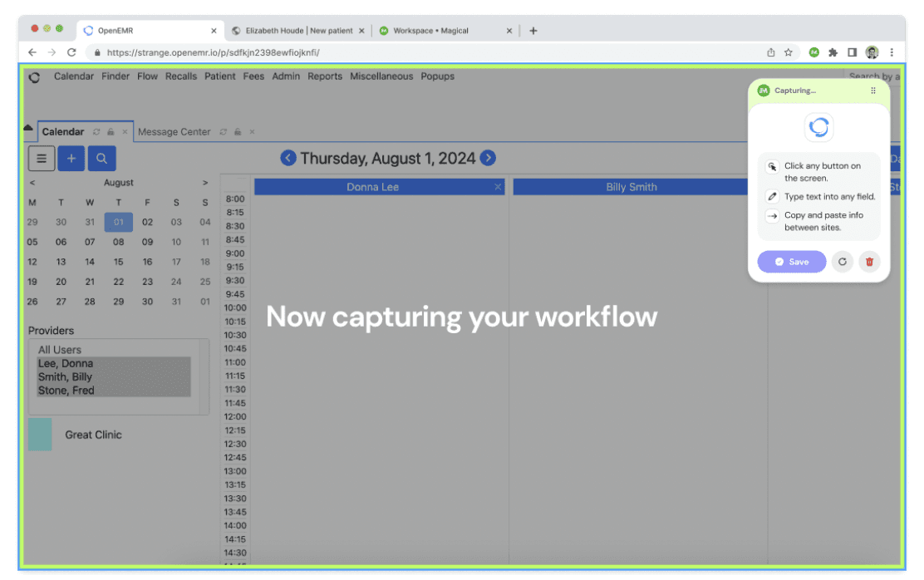Click the hamburger menu button in calendar

point(42,158)
